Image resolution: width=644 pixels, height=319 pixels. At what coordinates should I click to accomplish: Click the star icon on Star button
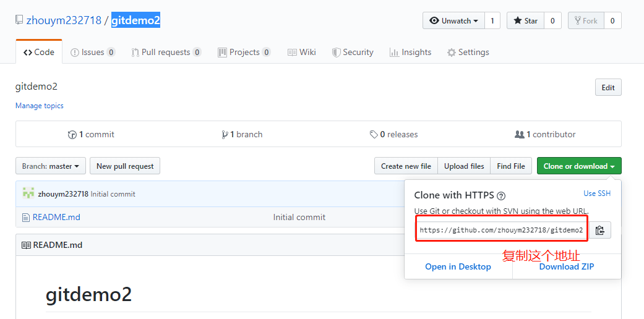518,20
